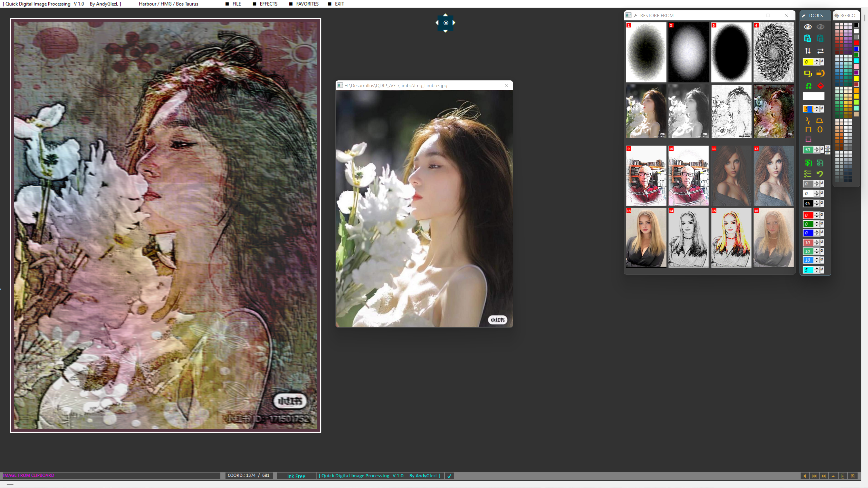Viewport: 868px width, 488px height.
Task: Open the EFFECTS menu
Action: coord(268,4)
